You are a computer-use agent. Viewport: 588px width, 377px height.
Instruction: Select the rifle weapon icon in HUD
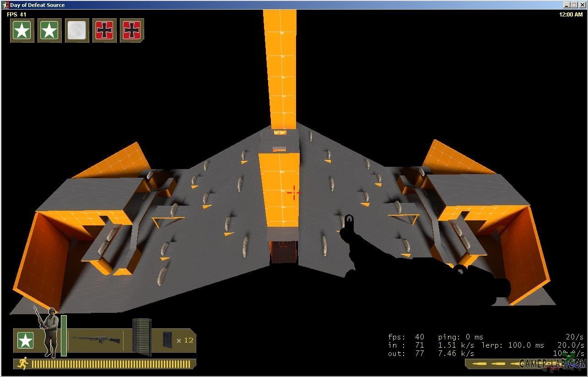(x=96, y=339)
